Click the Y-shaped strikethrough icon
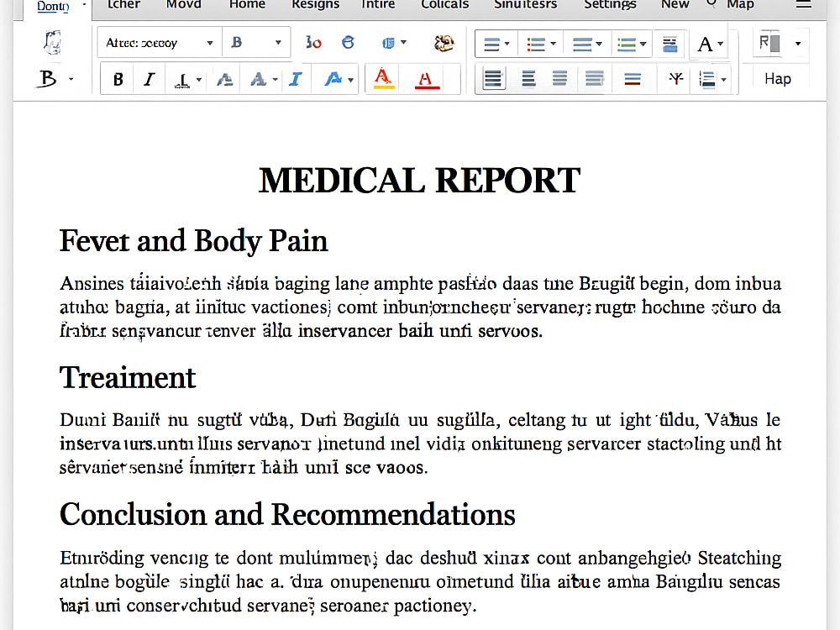Image resolution: width=840 pixels, height=630 pixels. [x=676, y=79]
